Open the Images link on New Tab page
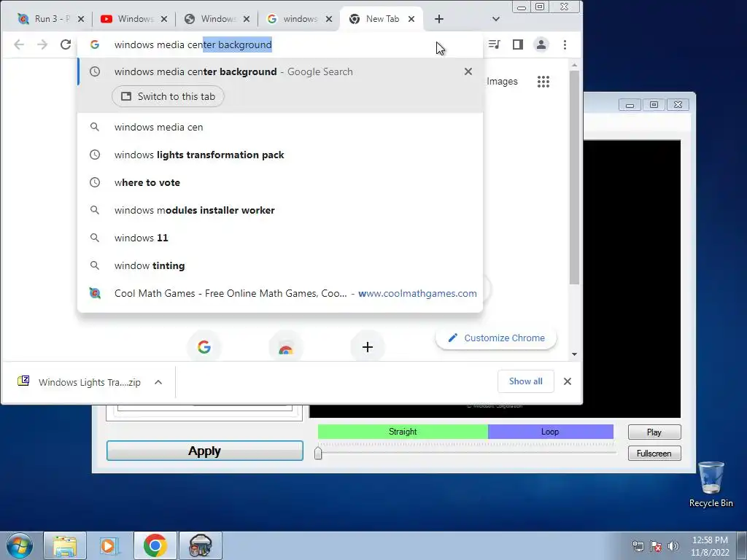The height and width of the screenshot is (560, 747). [x=502, y=82]
